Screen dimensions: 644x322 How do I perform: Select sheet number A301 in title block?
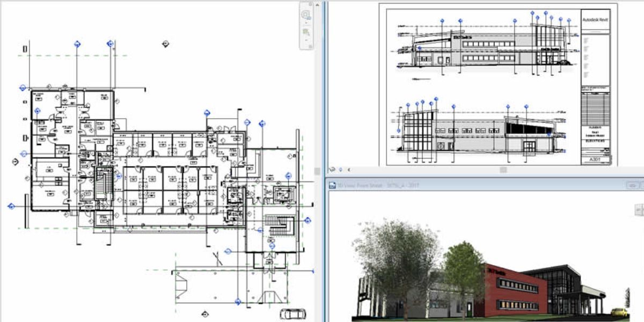pyautogui.click(x=596, y=159)
